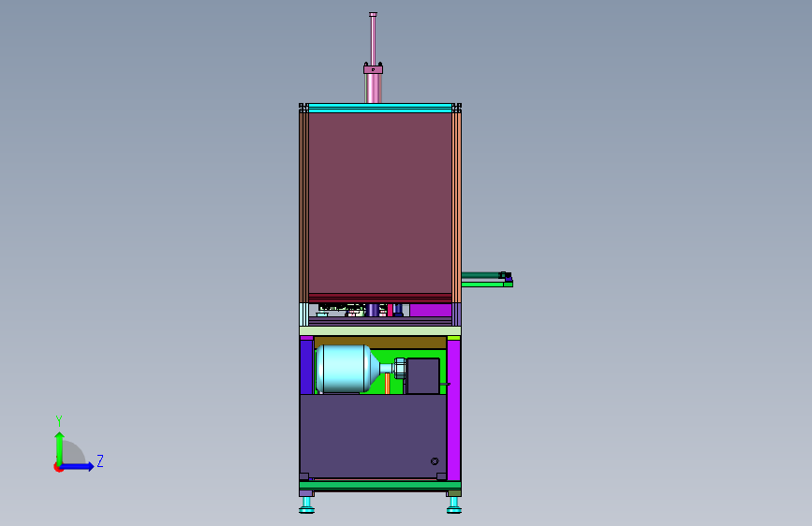Image resolution: width=812 pixels, height=526 pixels.
Task: Pick the cyan motor housing
Action: point(345,368)
